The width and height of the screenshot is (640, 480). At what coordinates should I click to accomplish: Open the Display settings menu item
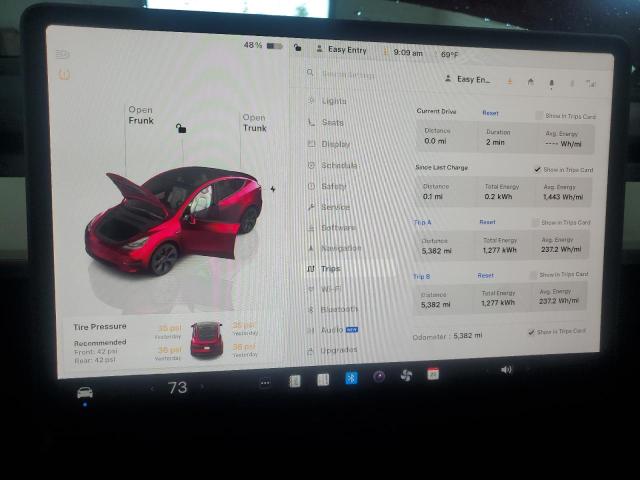(335, 144)
